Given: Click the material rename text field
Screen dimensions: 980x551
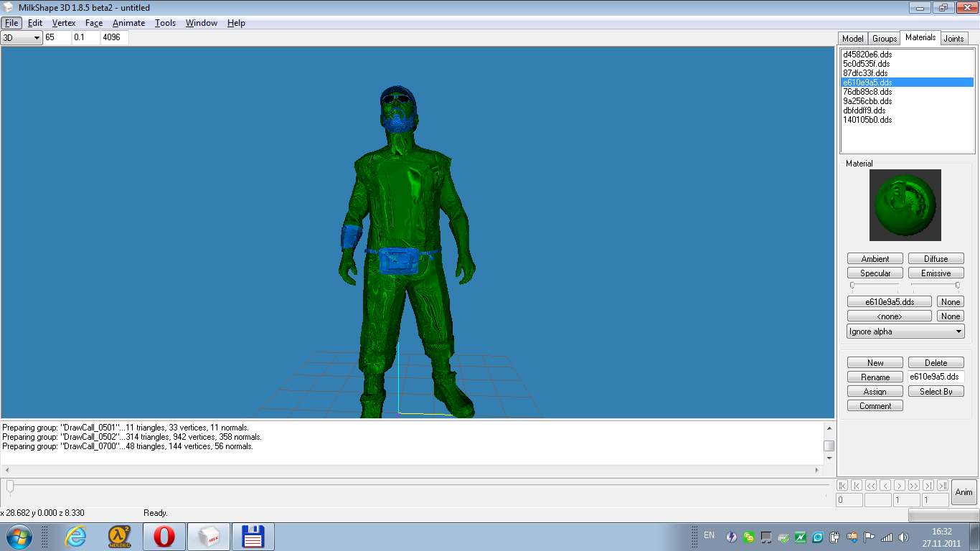Looking at the screenshot, I should (x=936, y=377).
